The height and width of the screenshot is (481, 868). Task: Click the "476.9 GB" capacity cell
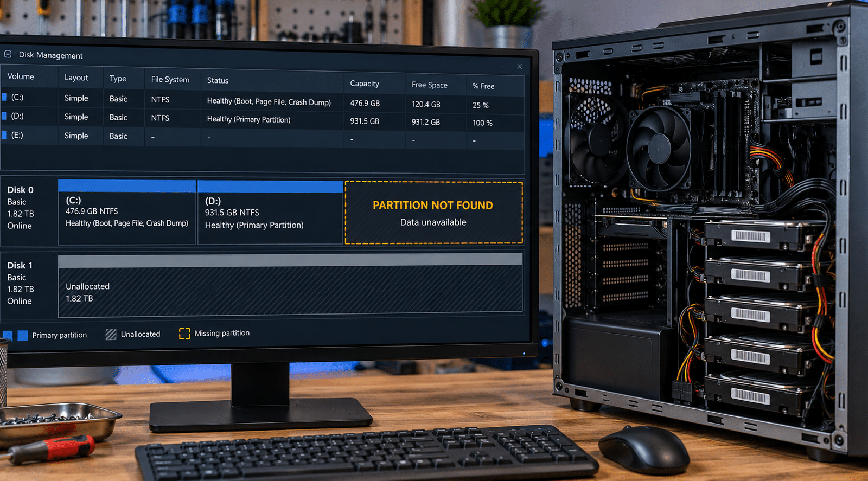(x=365, y=103)
